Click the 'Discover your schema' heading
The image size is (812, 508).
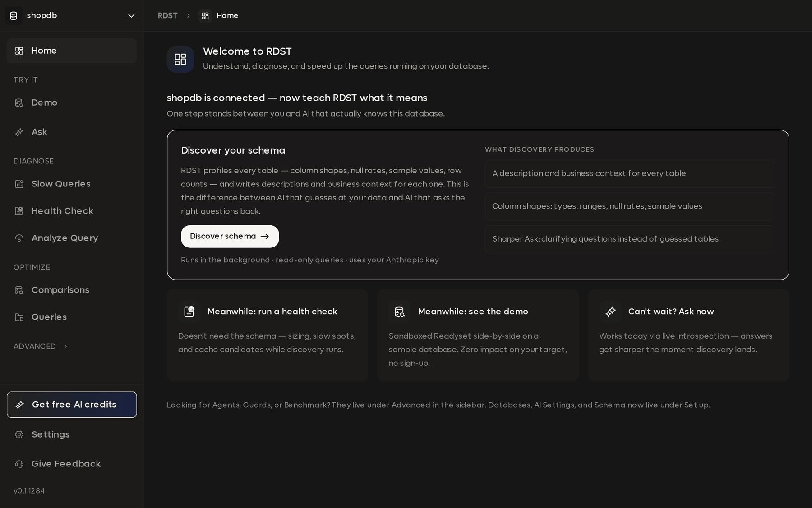click(x=233, y=150)
